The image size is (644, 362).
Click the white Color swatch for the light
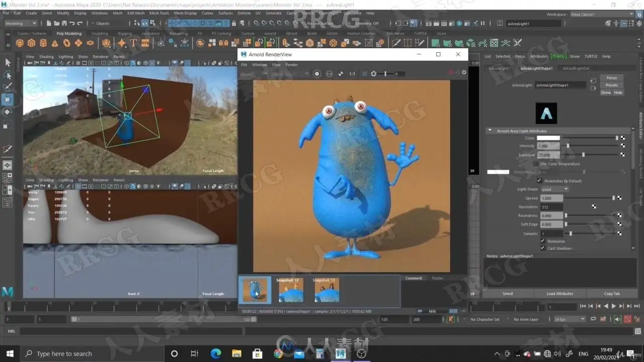[548, 138]
